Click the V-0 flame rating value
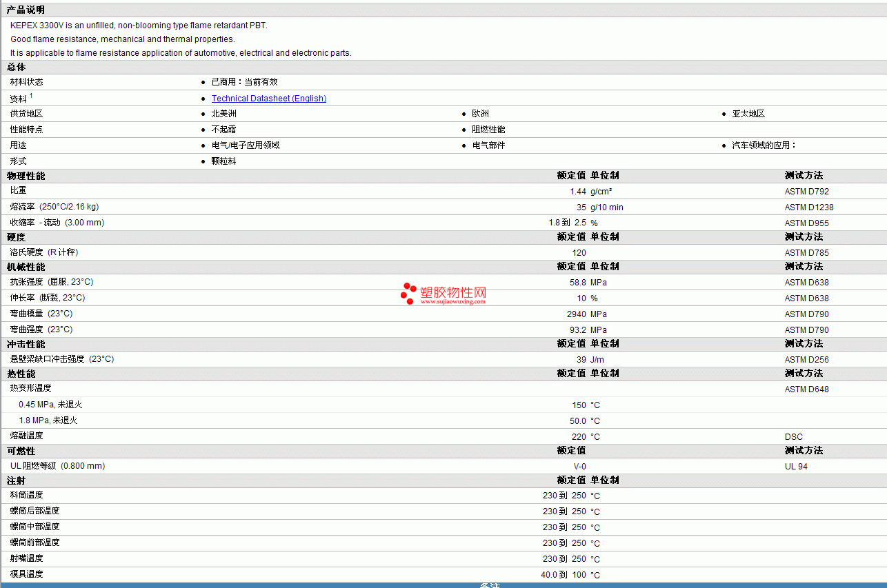Image resolution: width=887 pixels, height=588 pixels. 580,467
